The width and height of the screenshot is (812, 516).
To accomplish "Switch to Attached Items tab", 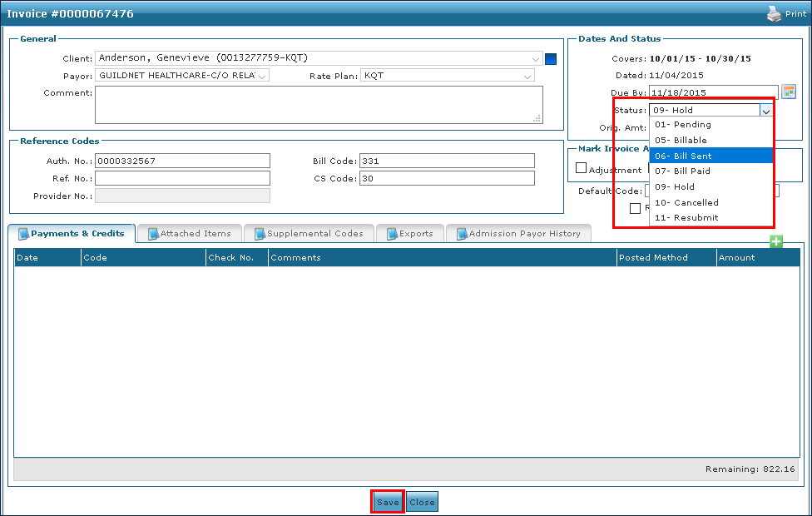I will coord(189,234).
